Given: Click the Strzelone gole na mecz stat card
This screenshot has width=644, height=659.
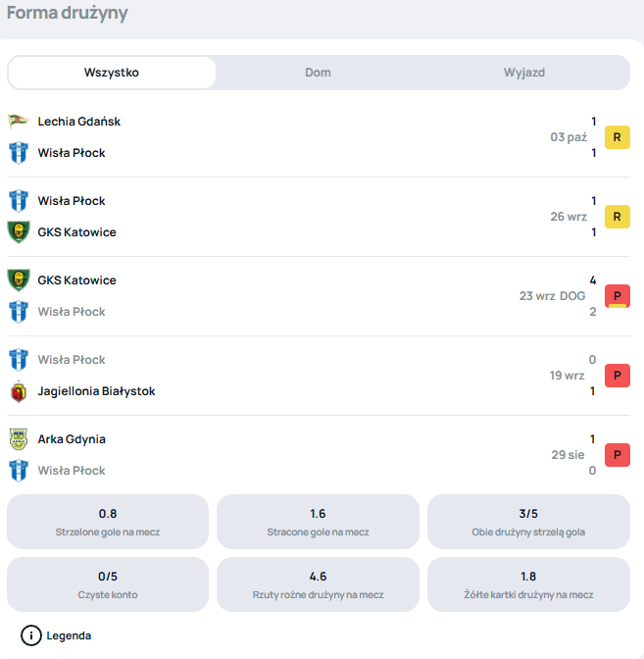Looking at the screenshot, I should [x=108, y=522].
